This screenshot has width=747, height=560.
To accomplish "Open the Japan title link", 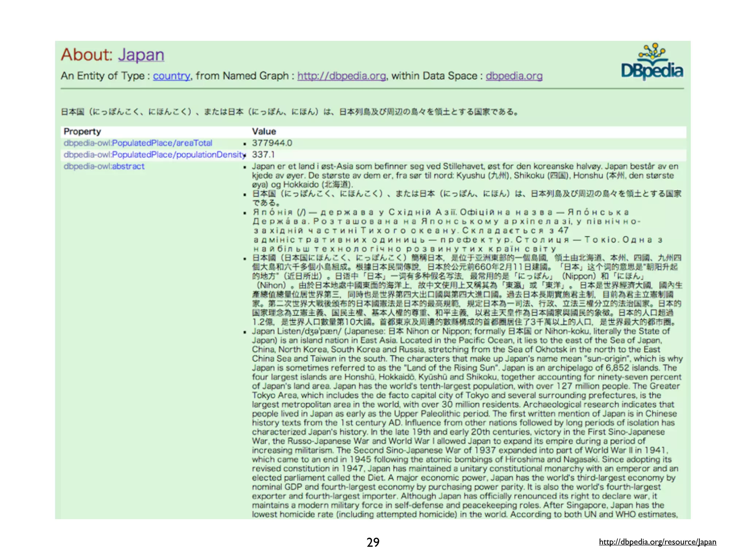I will [x=141, y=55].
